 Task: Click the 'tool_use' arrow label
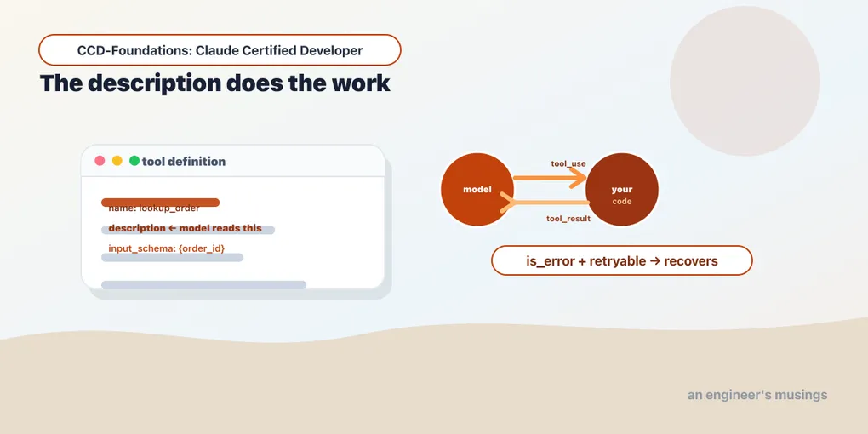point(568,163)
